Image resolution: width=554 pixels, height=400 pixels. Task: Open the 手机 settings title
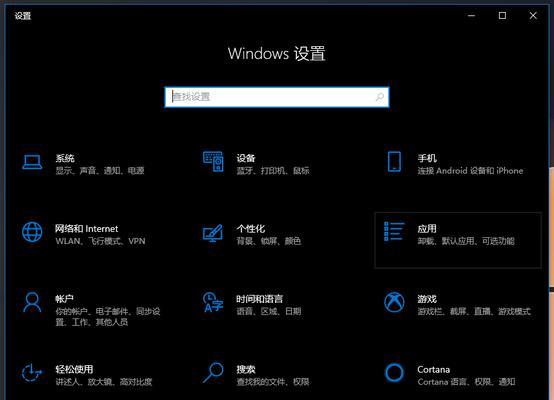coord(427,158)
